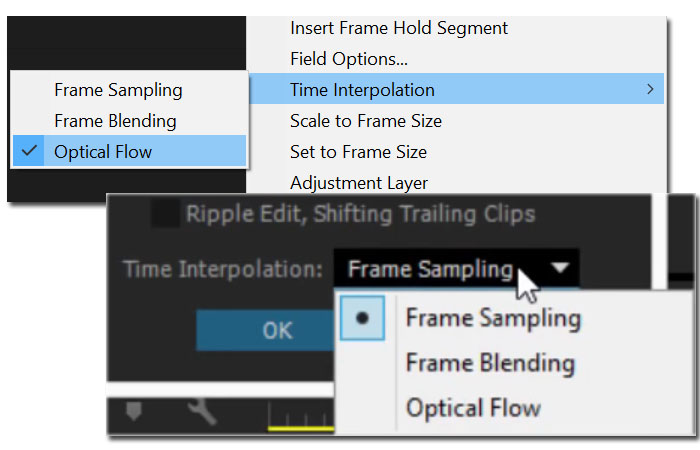Select Frame Blending in the context submenu
The height and width of the screenshot is (450, 700).
pyautogui.click(x=115, y=121)
